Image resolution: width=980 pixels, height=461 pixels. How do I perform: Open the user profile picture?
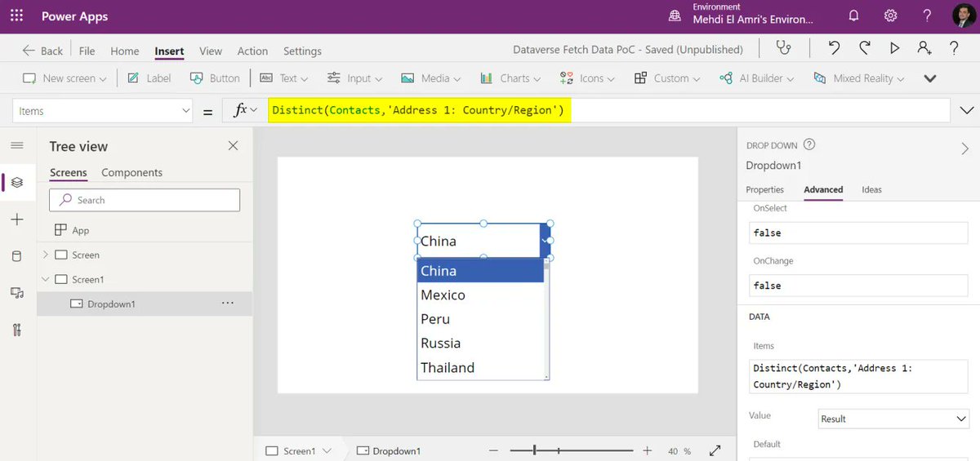[x=964, y=16]
